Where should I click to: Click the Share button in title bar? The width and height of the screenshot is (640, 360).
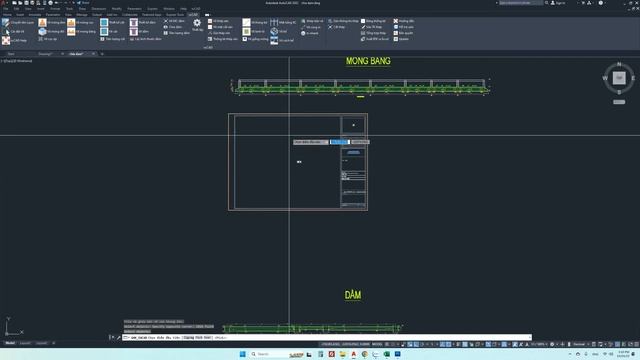(x=83, y=3)
